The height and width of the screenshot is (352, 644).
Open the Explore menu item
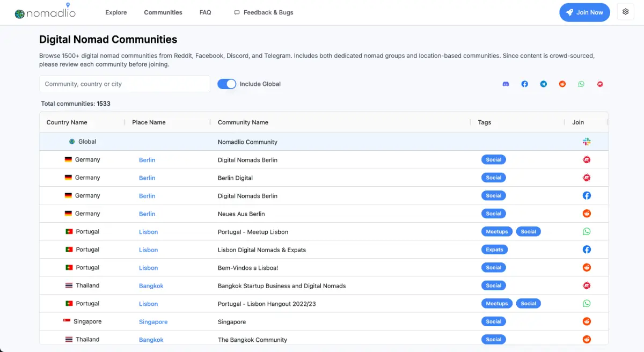pos(116,12)
